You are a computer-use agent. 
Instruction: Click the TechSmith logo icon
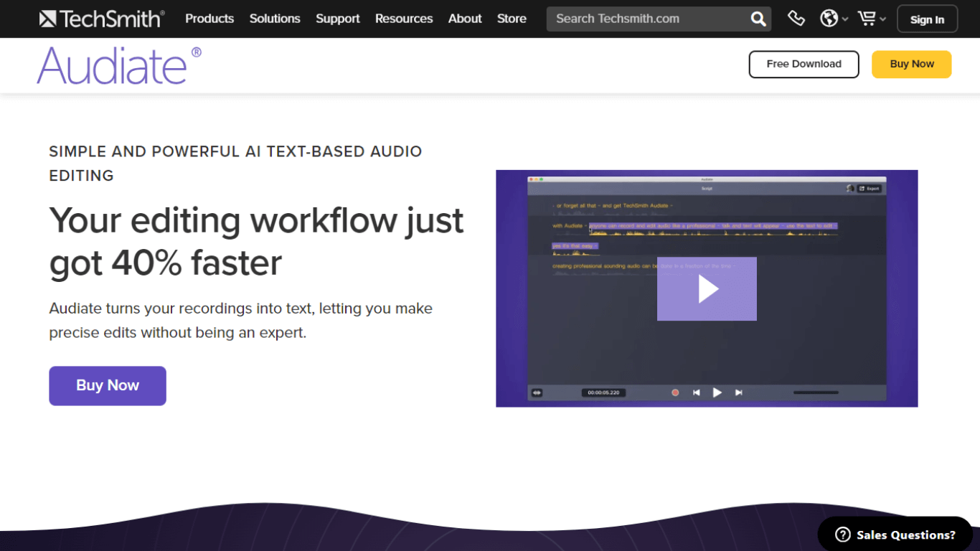[x=47, y=18]
